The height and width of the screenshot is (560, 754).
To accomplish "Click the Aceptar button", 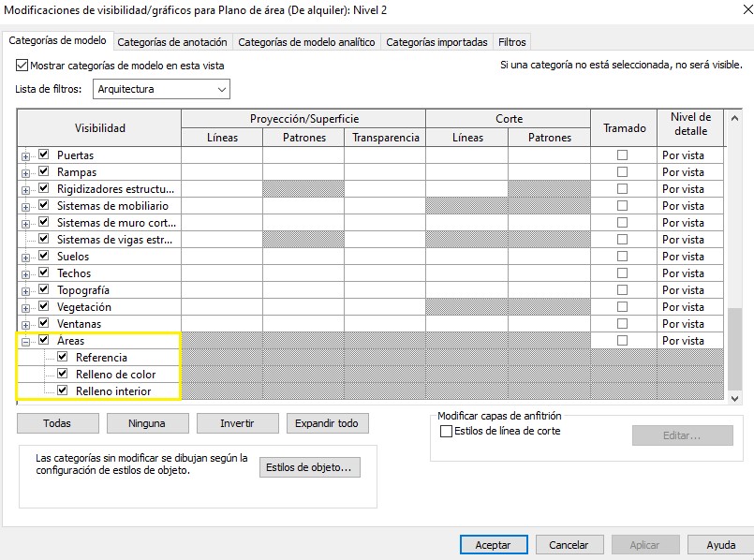I will pos(493,545).
